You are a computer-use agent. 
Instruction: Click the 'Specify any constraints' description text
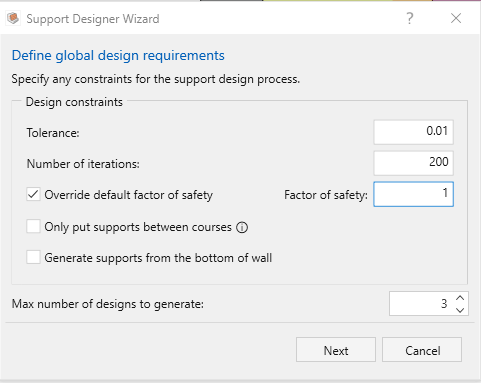tap(156, 79)
